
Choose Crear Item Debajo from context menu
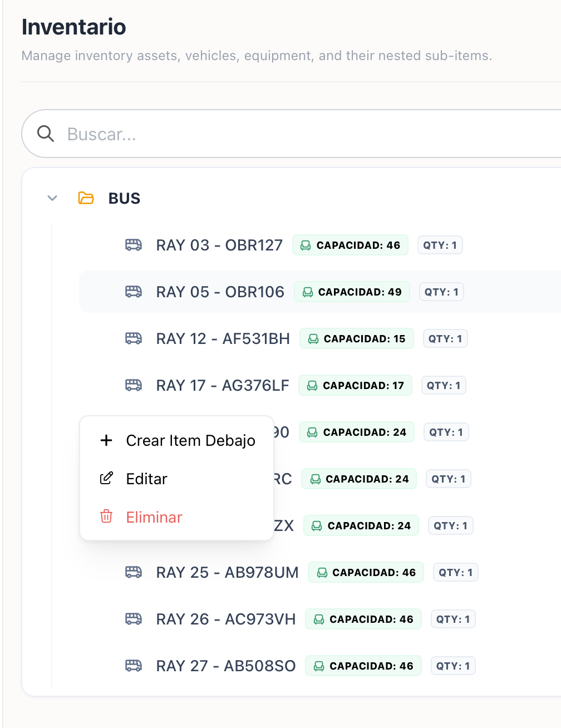[177, 441]
